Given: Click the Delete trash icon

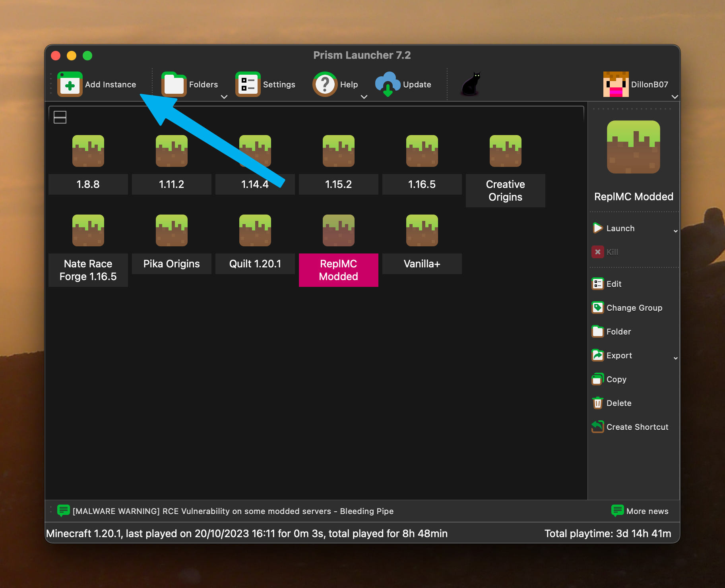Looking at the screenshot, I should [598, 403].
